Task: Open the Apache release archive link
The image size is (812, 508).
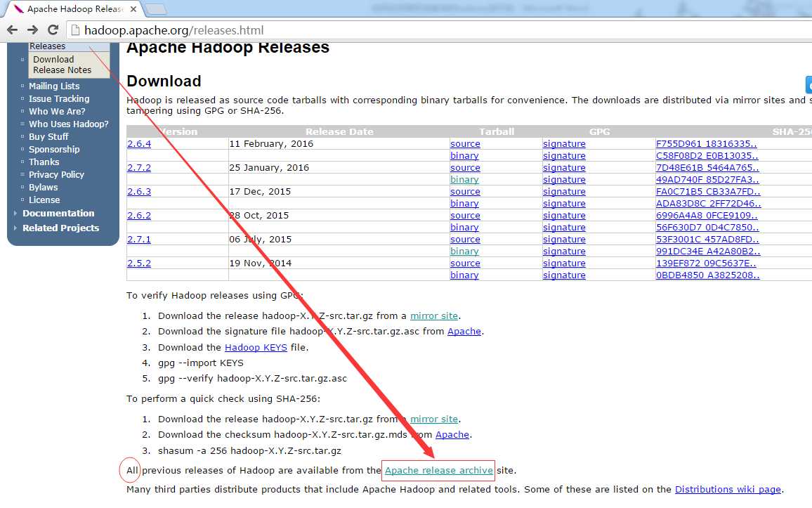Action: (438, 470)
